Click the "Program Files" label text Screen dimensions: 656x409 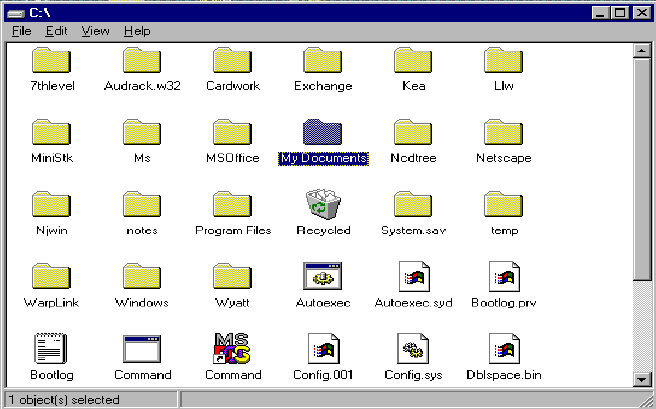[x=233, y=230]
